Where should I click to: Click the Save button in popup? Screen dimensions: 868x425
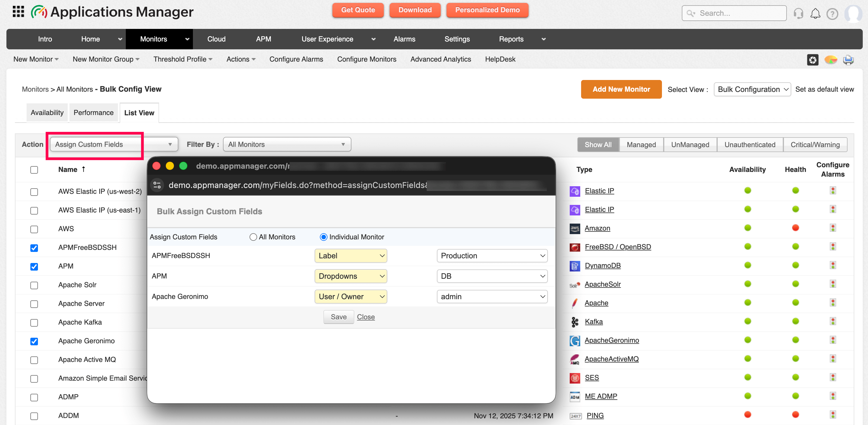(339, 317)
